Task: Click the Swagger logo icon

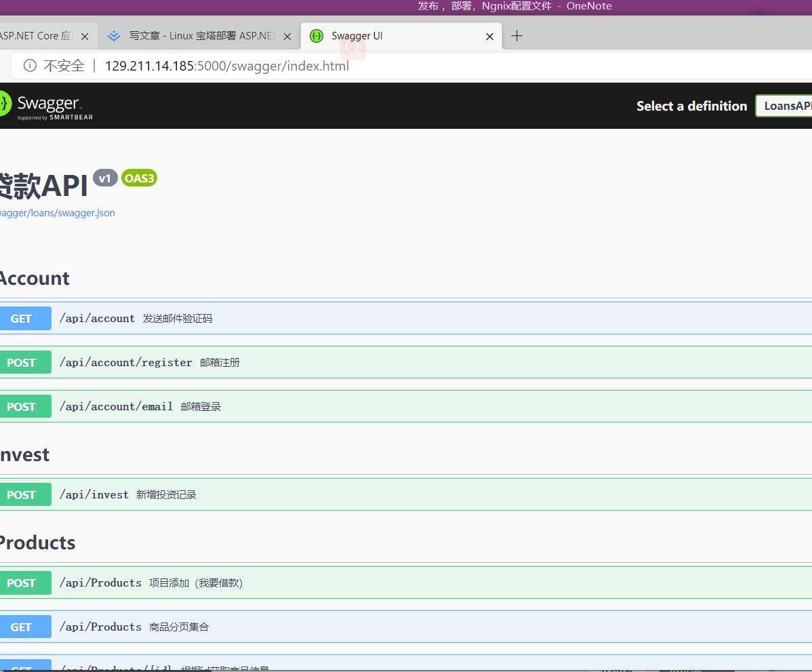Action: pyautogui.click(x=4, y=103)
